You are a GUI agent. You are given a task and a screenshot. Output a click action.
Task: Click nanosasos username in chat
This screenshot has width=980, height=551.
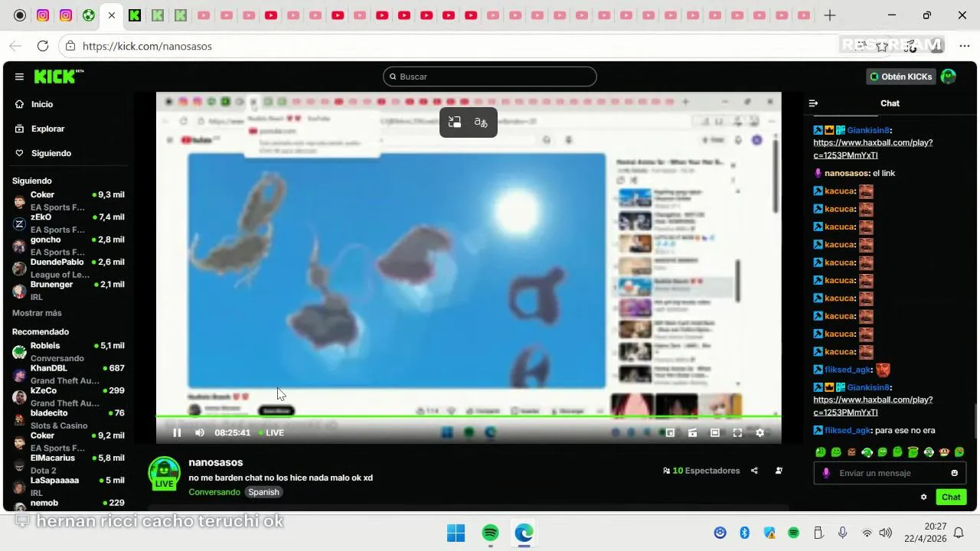point(847,173)
